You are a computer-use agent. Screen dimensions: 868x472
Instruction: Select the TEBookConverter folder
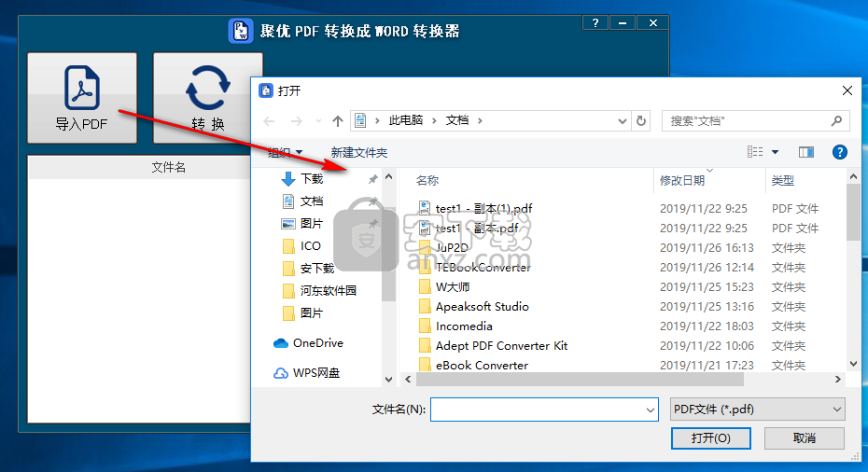pyautogui.click(x=483, y=268)
